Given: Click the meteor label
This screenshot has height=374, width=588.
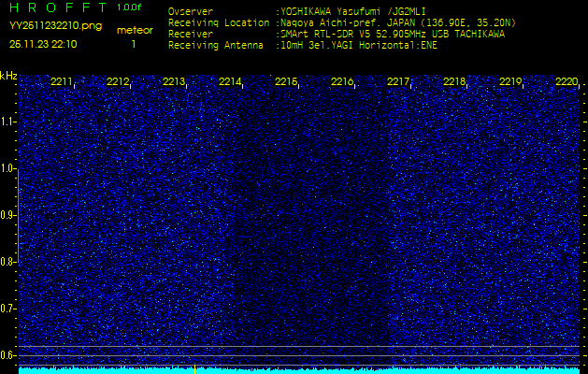Looking at the screenshot, I should [x=135, y=30].
